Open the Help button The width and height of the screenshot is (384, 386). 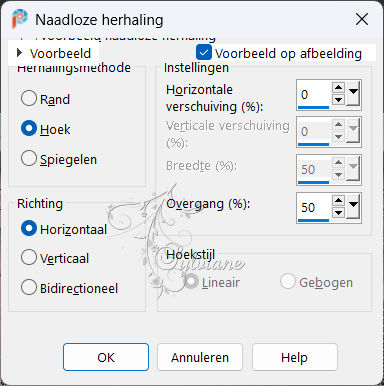(295, 357)
